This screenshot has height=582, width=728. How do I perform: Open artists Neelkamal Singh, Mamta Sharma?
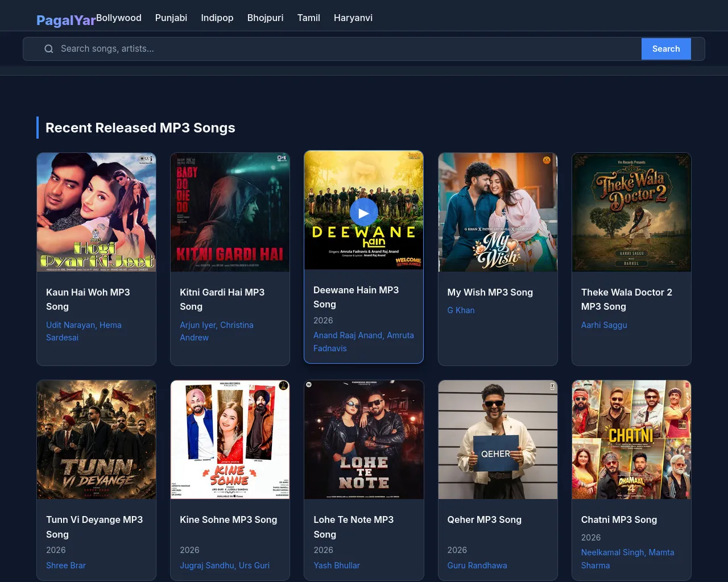(628, 559)
